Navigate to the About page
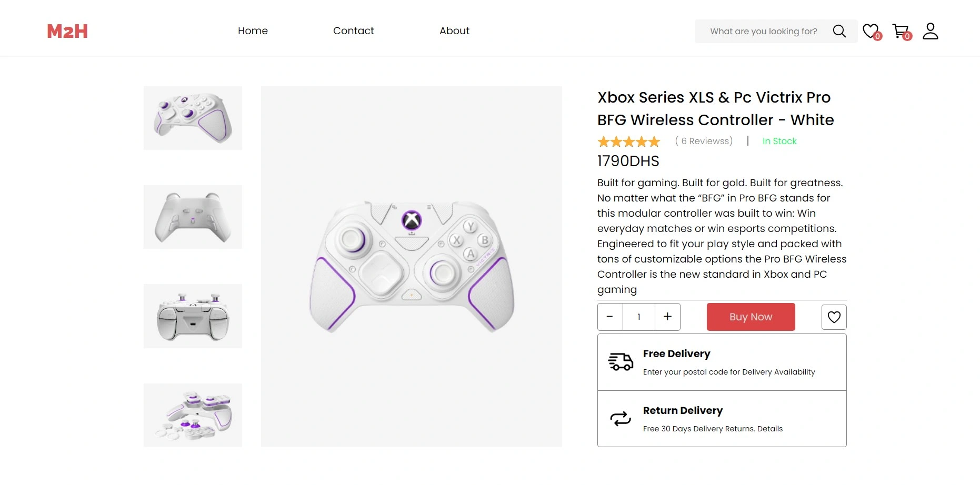The width and height of the screenshot is (980, 485). tap(454, 31)
